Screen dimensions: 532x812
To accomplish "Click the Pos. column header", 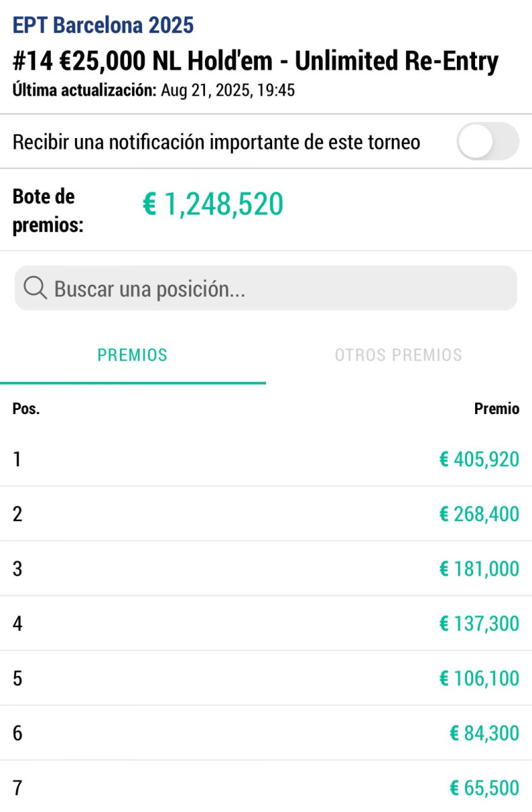I will (26, 409).
